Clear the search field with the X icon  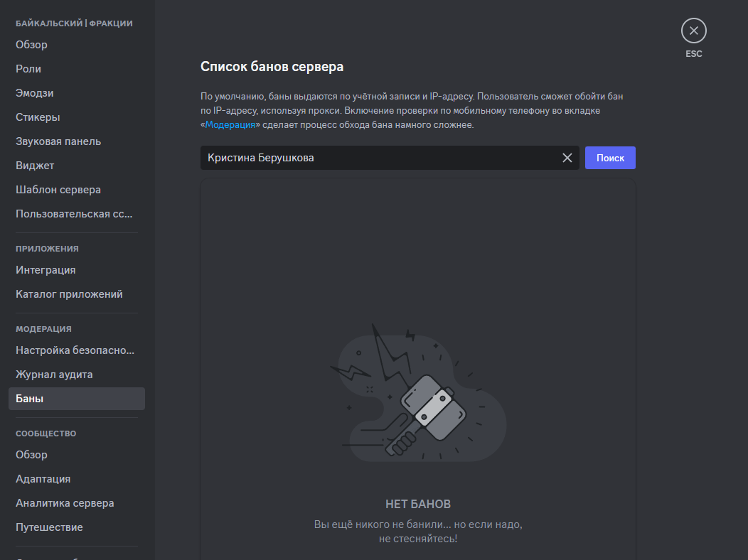point(567,158)
